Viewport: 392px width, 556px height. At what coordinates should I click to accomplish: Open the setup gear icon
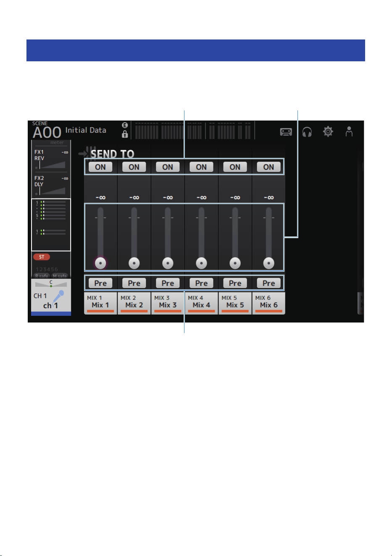328,131
